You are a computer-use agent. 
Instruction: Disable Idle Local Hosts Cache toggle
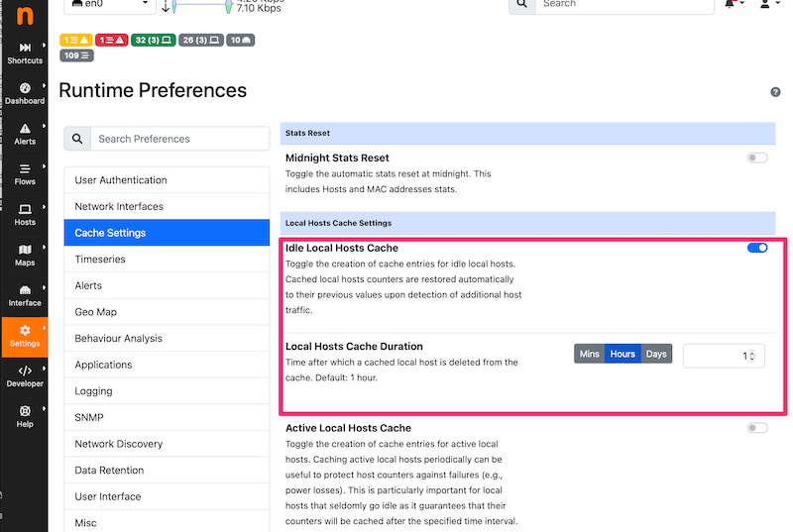pos(757,248)
